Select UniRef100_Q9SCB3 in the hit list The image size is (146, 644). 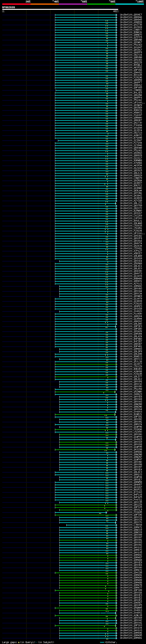tap(131, 60)
